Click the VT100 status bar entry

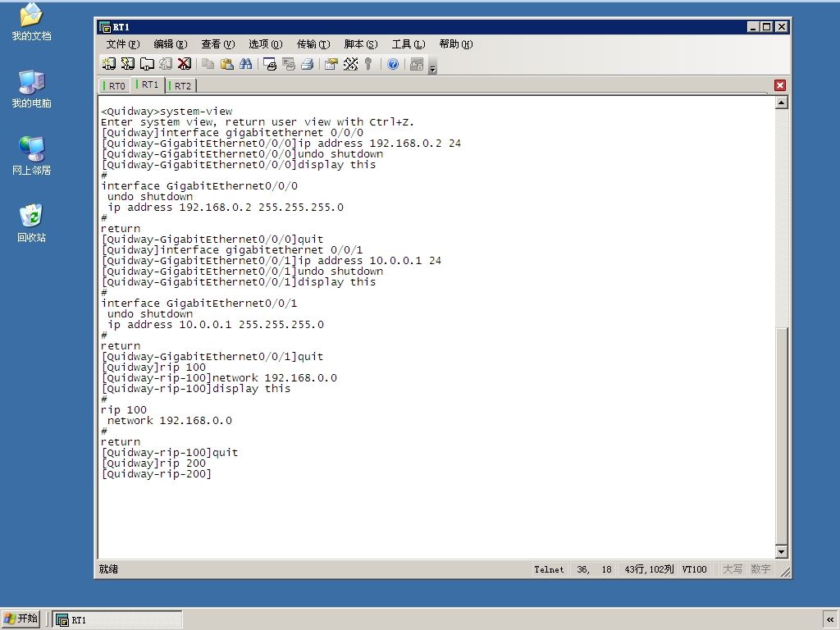[694, 569]
